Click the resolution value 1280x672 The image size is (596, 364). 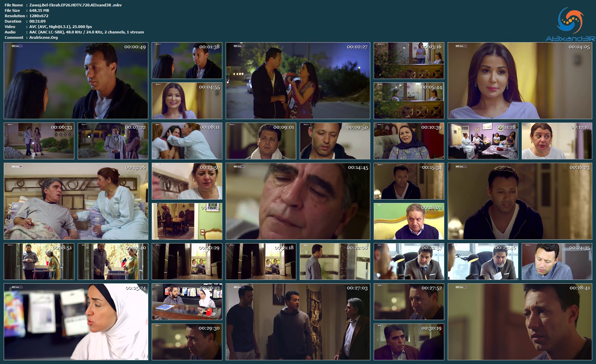39,16
